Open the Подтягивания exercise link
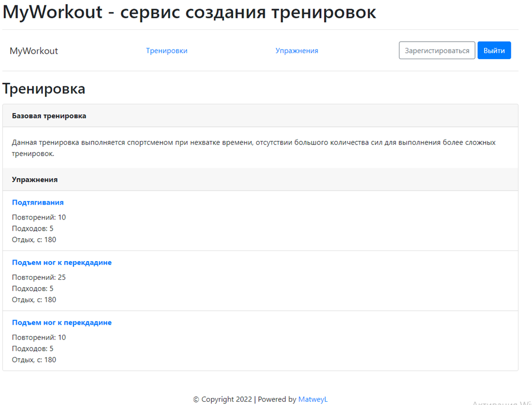 tap(37, 203)
